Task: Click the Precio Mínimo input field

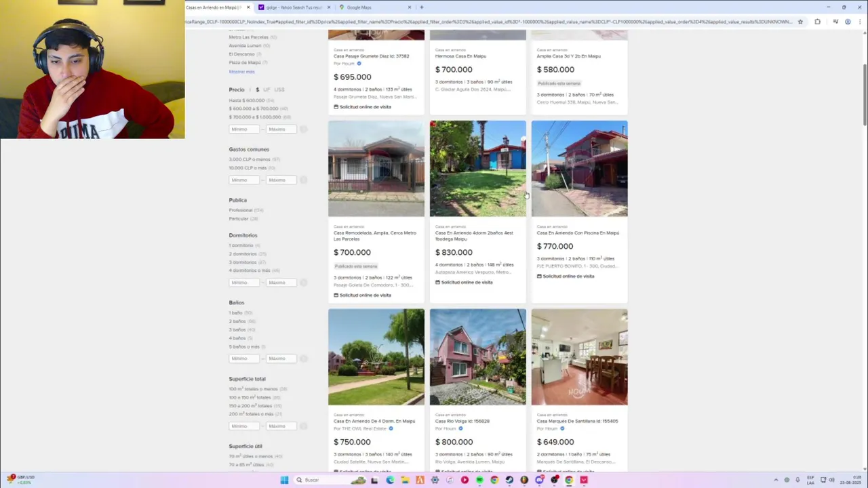Action: (x=245, y=129)
